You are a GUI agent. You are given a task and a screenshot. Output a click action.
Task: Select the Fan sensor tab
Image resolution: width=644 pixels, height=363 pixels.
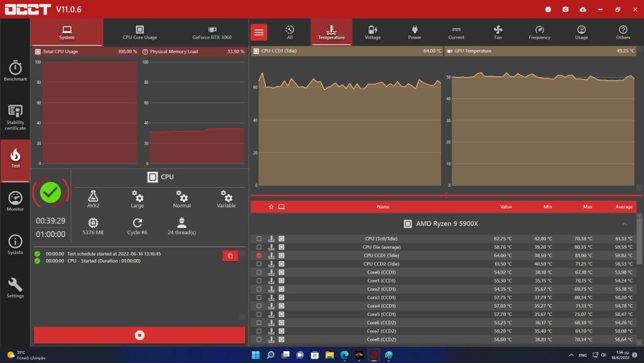pos(498,32)
